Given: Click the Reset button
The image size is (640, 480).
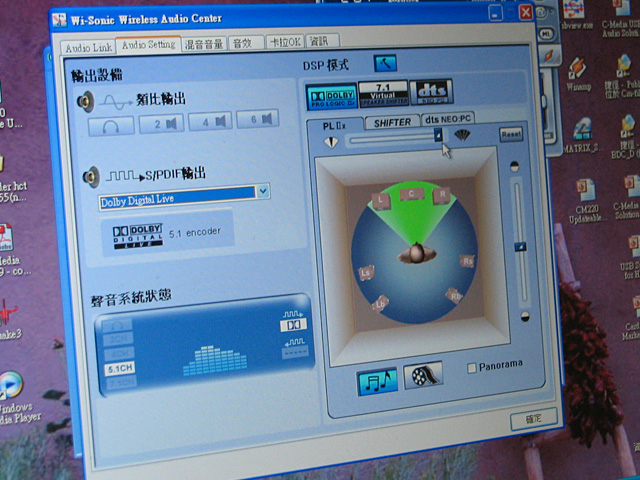Looking at the screenshot, I should click(x=510, y=133).
